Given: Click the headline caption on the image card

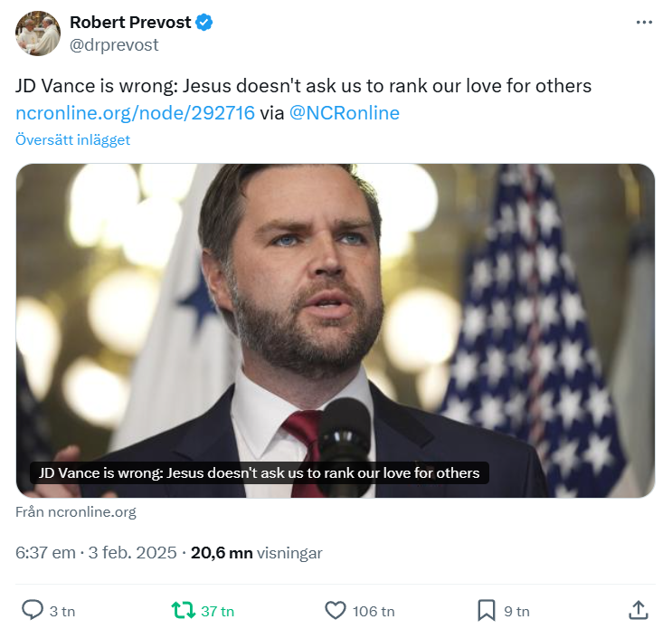Looking at the screenshot, I should pos(260,472).
